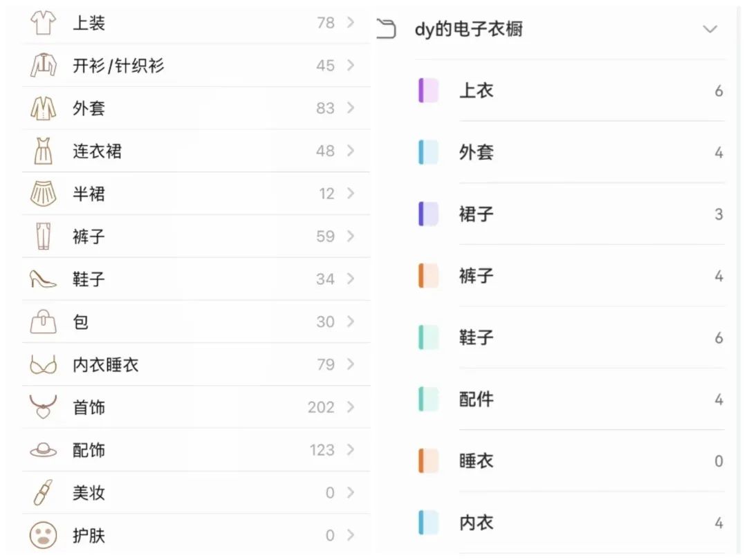Screen dimensions: 747x560
Task: Click the face icon beside 护肤
Action: [44, 535]
